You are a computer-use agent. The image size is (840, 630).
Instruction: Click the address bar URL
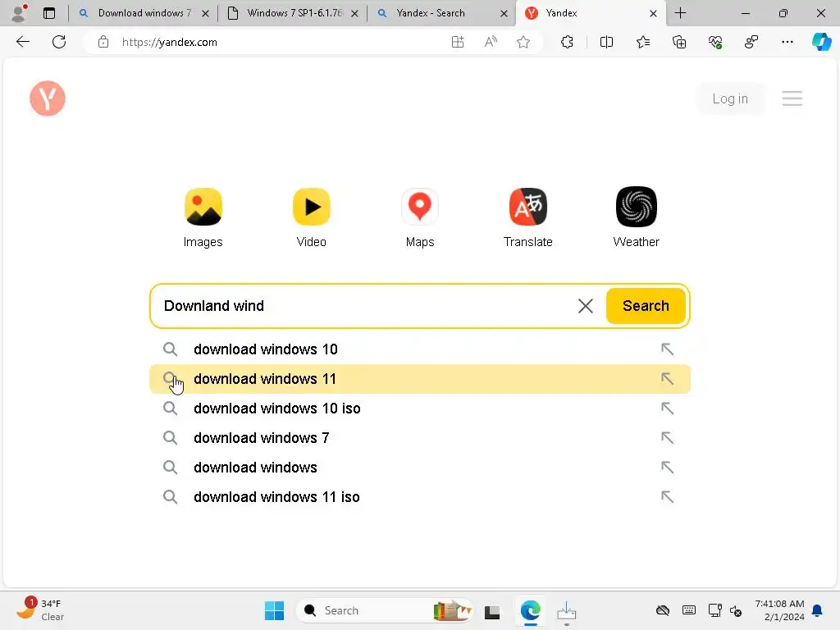pos(170,43)
